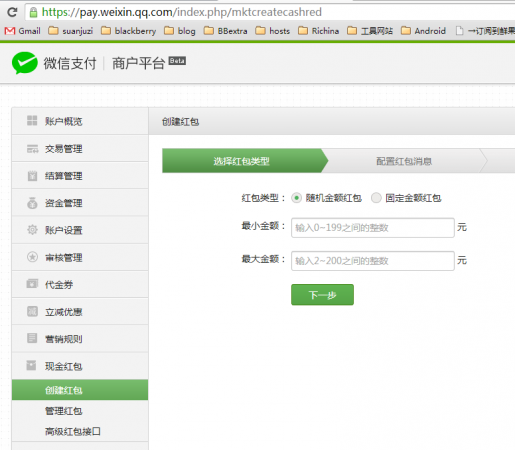Image resolution: width=515 pixels, height=450 pixels.
Task: Click the browser reload icon
Action: point(12,12)
